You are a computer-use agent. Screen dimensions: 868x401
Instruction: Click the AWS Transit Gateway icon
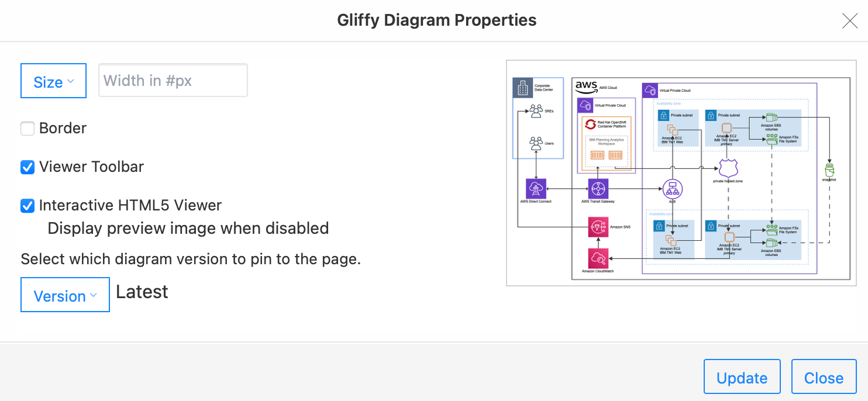[x=597, y=188]
